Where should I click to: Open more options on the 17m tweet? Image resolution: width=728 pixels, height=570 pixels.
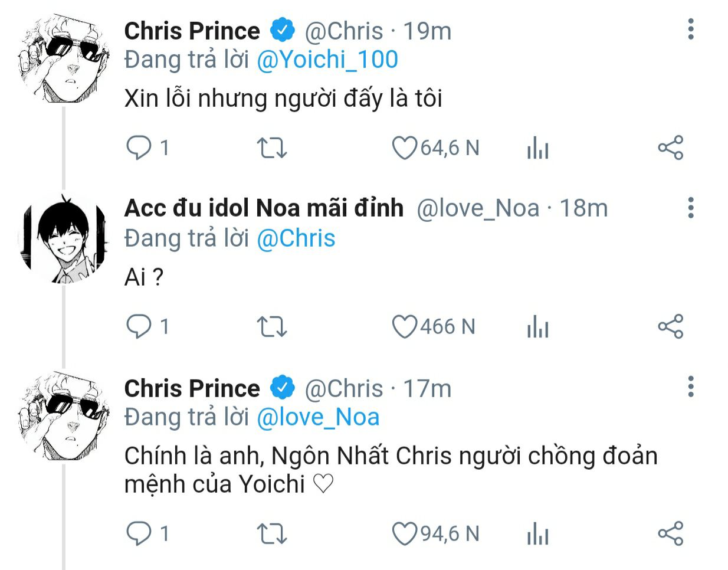[691, 386]
